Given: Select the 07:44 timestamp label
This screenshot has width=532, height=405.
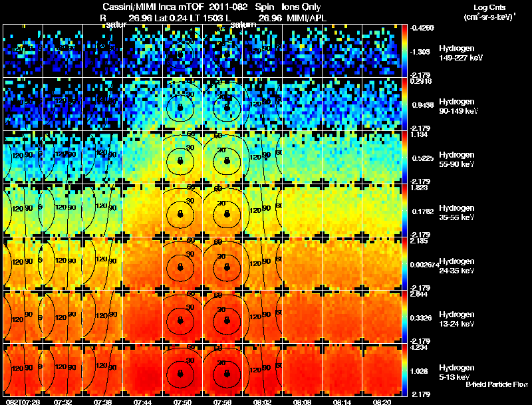Looking at the screenshot, I should pos(142,402).
